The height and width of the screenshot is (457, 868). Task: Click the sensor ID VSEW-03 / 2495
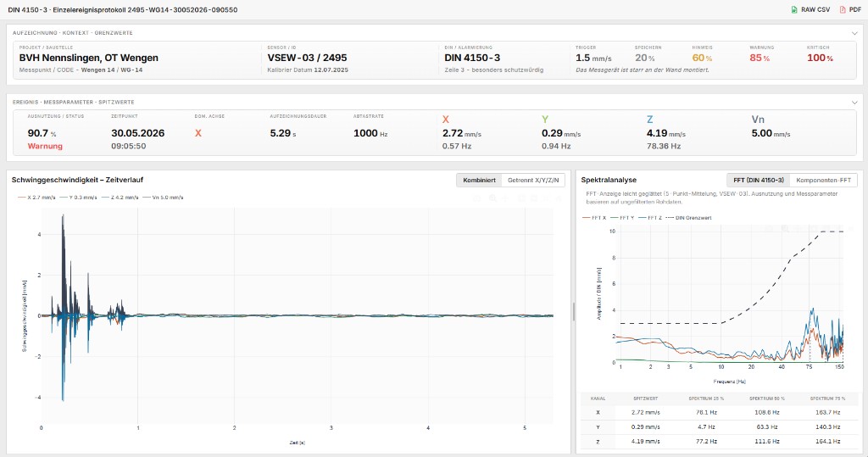pos(307,58)
